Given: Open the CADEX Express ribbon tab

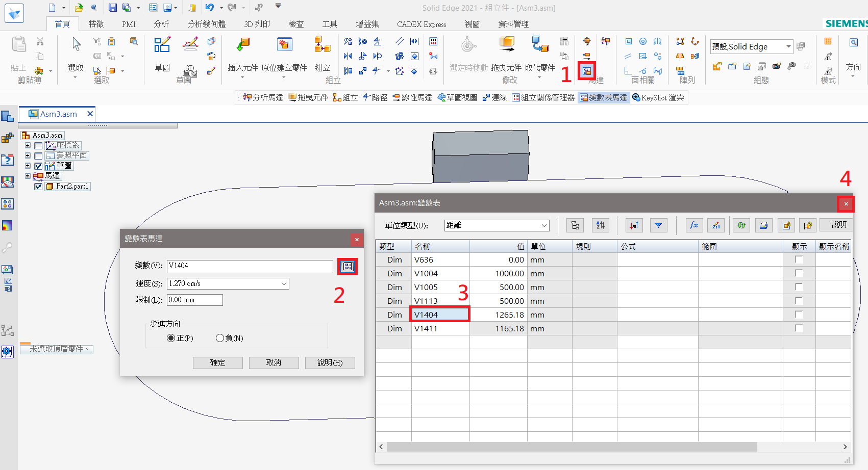Looking at the screenshot, I should [x=421, y=24].
